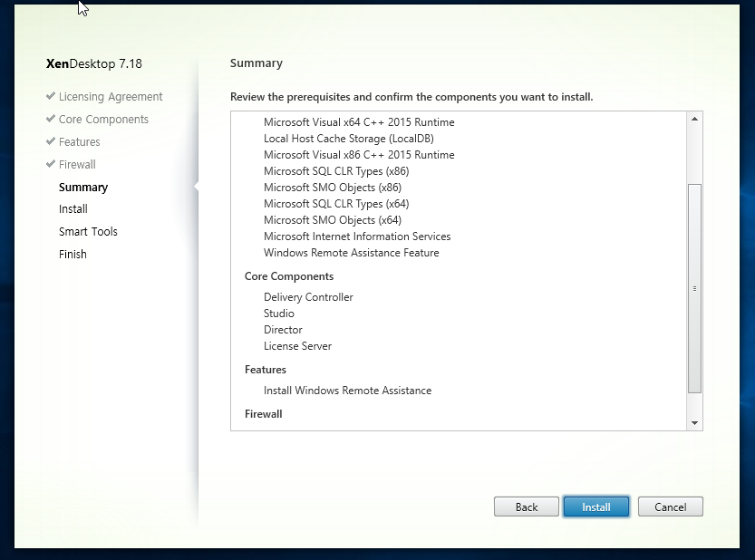Select the Summary step in sidebar
The width and height of the screenshot is (755, 560).
click(83, 188)
